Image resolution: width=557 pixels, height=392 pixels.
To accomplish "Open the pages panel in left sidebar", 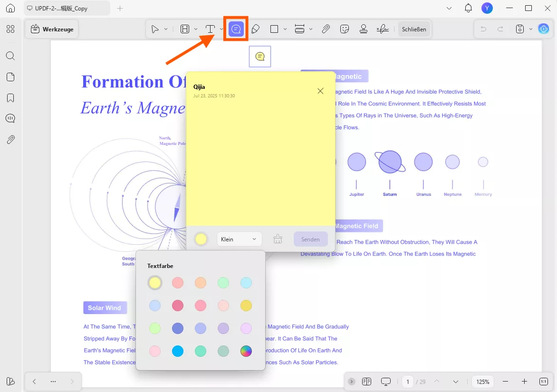I will click(x=10, y=77).
